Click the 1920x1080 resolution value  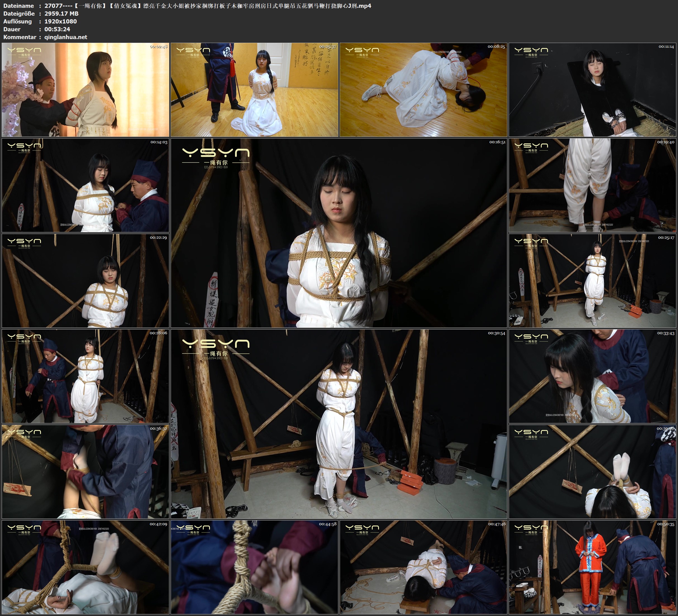(61, 21)
